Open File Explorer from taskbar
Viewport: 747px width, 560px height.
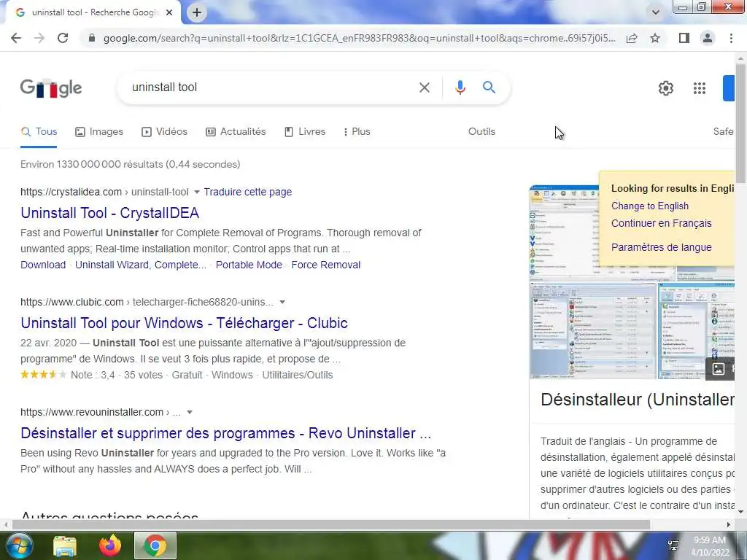(x=65, y=545)
